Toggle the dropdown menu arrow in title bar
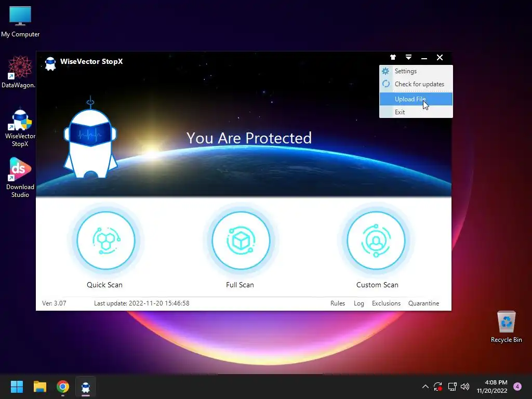532x399 pixels. (x=408, y=57)
